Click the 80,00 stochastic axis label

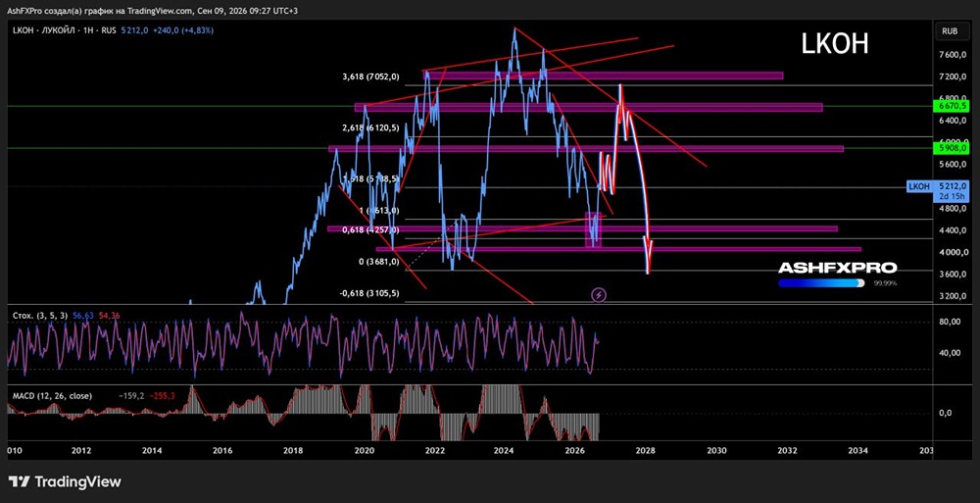pyautogui.click(x=951, y=323)
